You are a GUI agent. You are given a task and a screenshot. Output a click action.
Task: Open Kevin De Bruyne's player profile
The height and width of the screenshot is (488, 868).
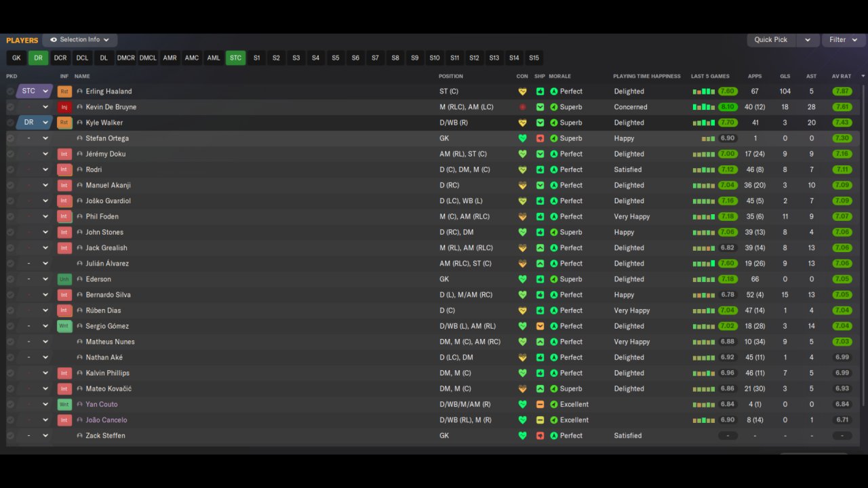pyautogui.click(x=111, y=107)
